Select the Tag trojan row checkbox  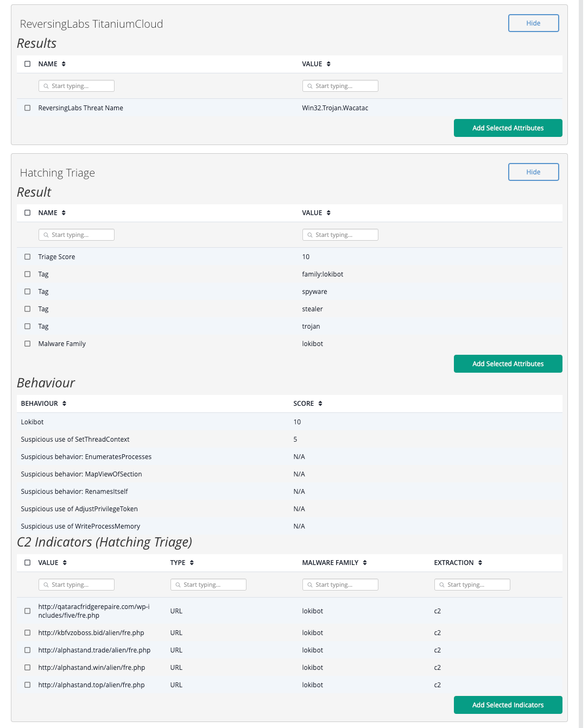[28, 327]
